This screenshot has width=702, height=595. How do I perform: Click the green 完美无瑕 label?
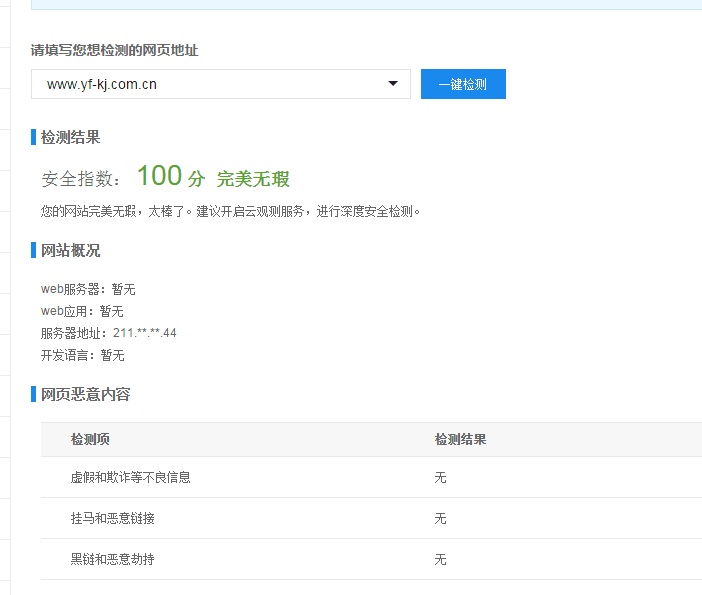click(253, 179)
